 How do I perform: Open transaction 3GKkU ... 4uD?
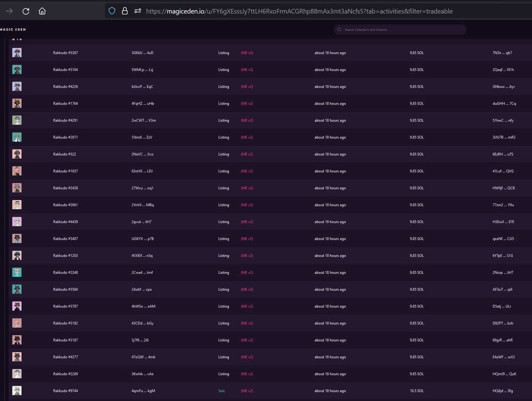click(x=142, y=53)
